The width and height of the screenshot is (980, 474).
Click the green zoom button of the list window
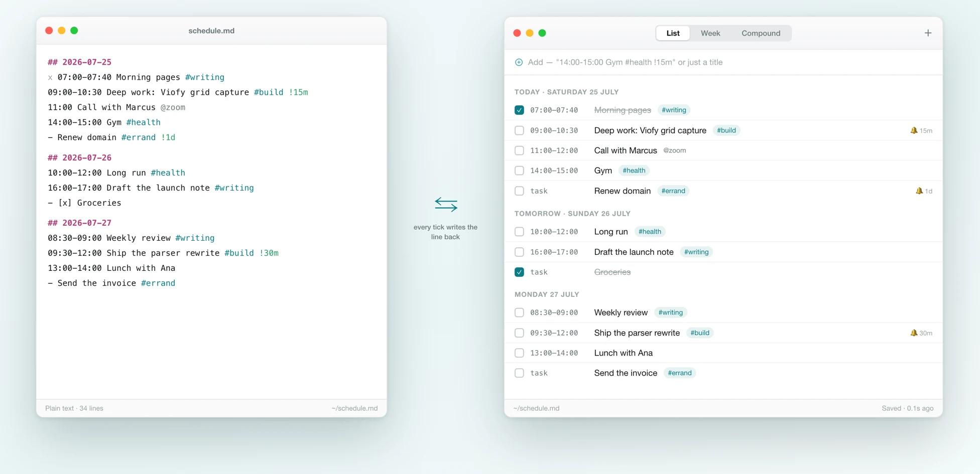pos(542,33)
